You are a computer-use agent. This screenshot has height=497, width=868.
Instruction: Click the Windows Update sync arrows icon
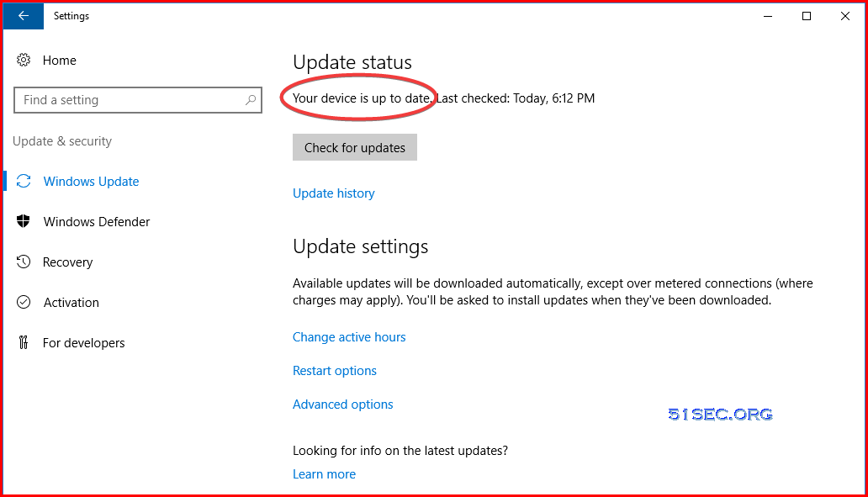24,181
